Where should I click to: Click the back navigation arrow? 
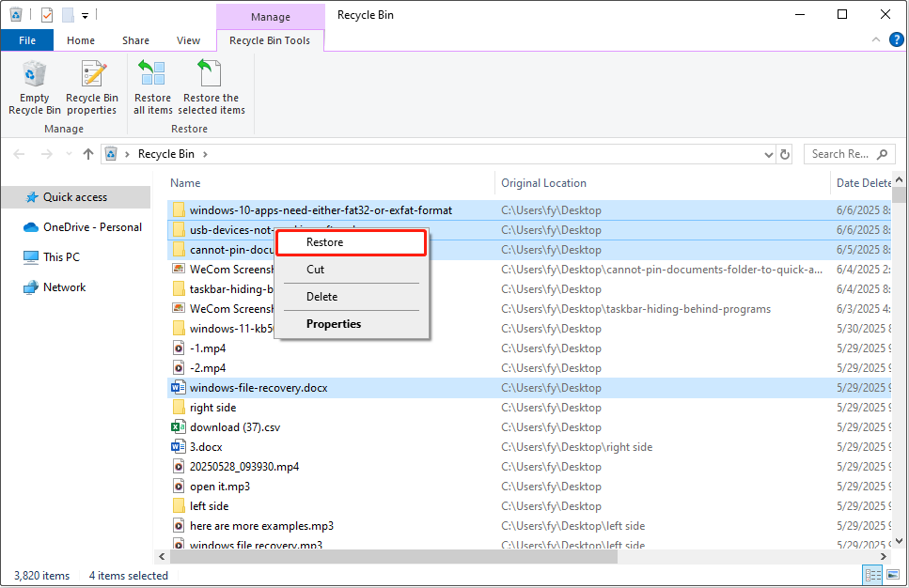point(19,153)
